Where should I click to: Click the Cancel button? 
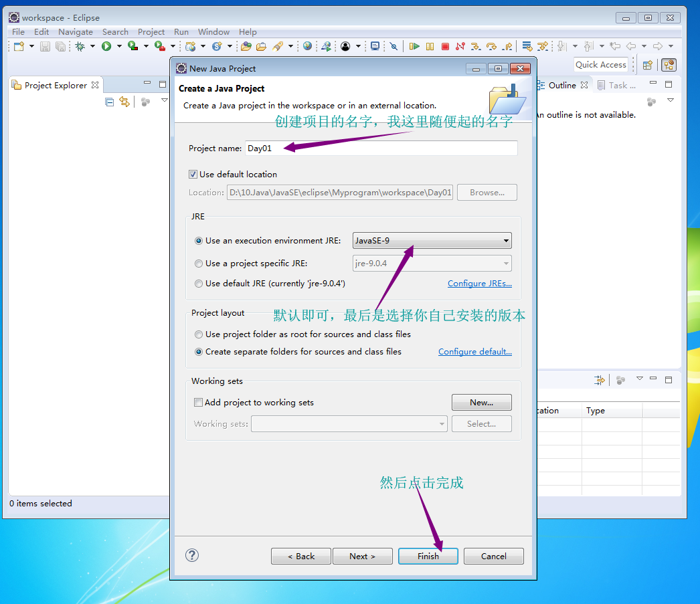pyautogui.click(x=494, y=557)
